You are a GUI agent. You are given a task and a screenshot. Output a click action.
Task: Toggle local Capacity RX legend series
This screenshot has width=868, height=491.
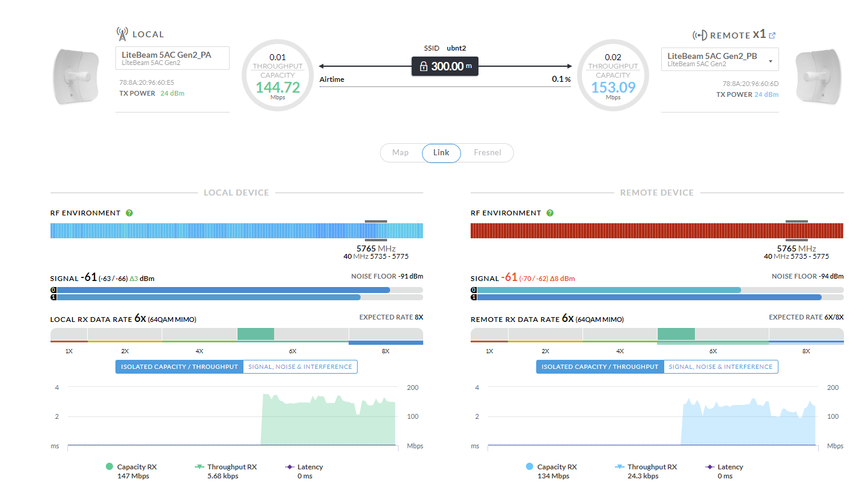click(109, 466)
